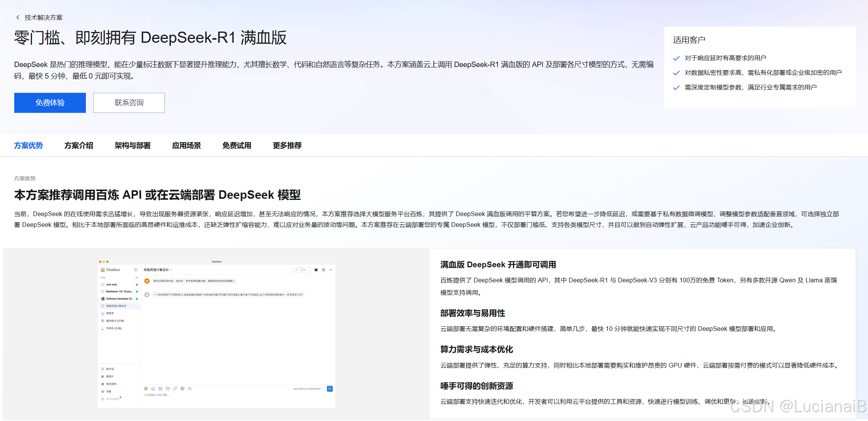The height and width of the screenshot is (421, 868).
Task: Click the star next to Just chat
Action: tap(137, 285)
